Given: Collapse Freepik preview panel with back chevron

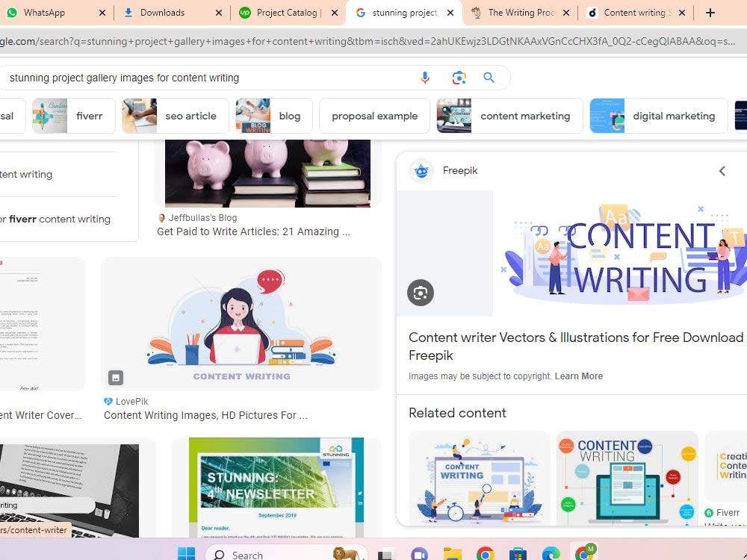Looking at the screenshot, I should 722,171.
